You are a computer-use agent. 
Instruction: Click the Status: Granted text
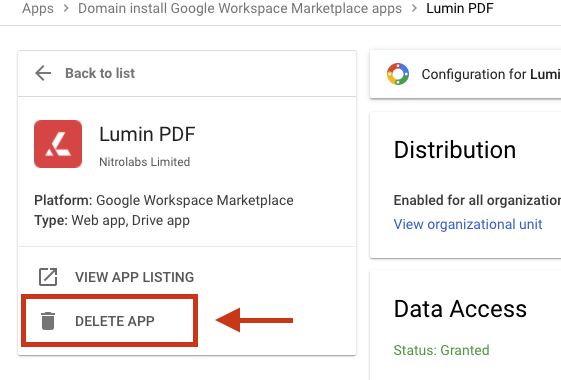tap(442, 350)
